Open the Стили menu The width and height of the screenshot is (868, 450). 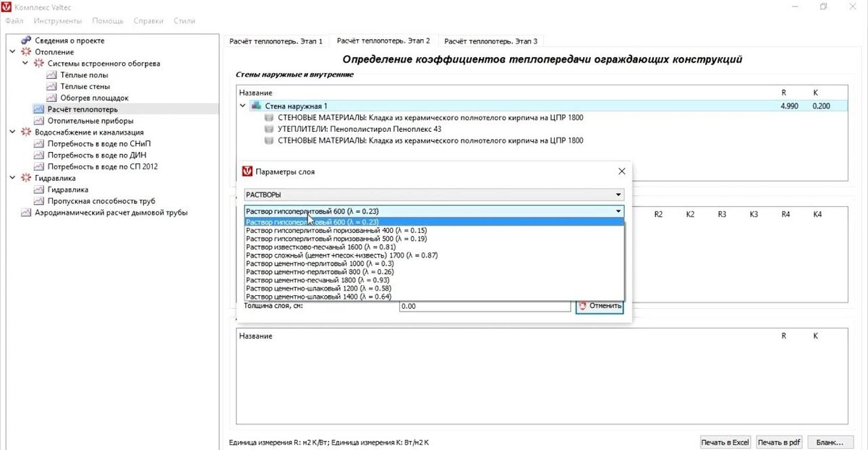pyautogui.click(x=184, y=21)
